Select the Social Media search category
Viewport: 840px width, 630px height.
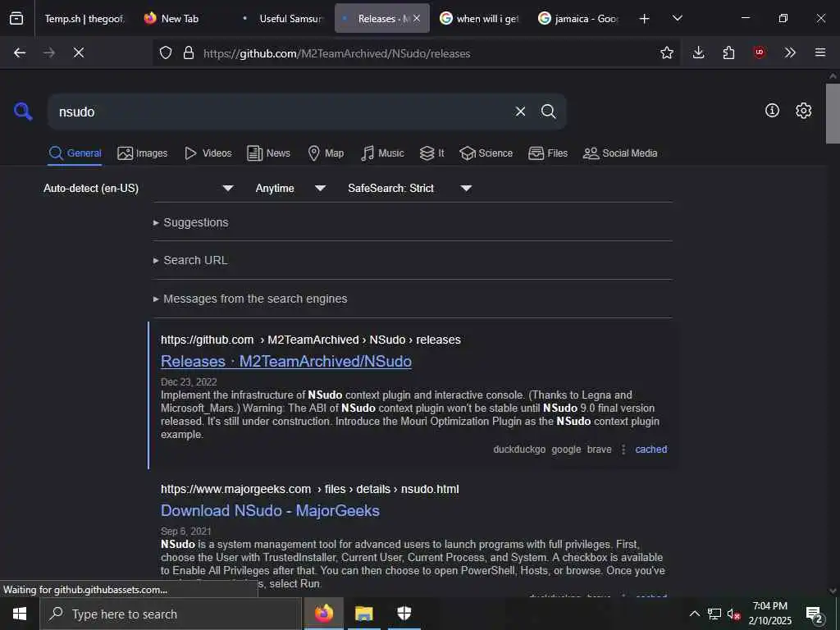pos(620,153)
